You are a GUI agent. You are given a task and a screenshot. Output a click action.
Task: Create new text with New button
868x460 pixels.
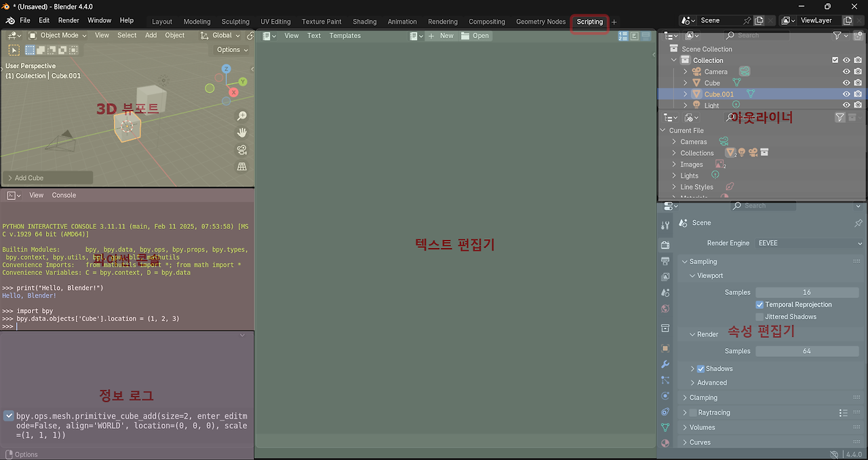point(441,36)
